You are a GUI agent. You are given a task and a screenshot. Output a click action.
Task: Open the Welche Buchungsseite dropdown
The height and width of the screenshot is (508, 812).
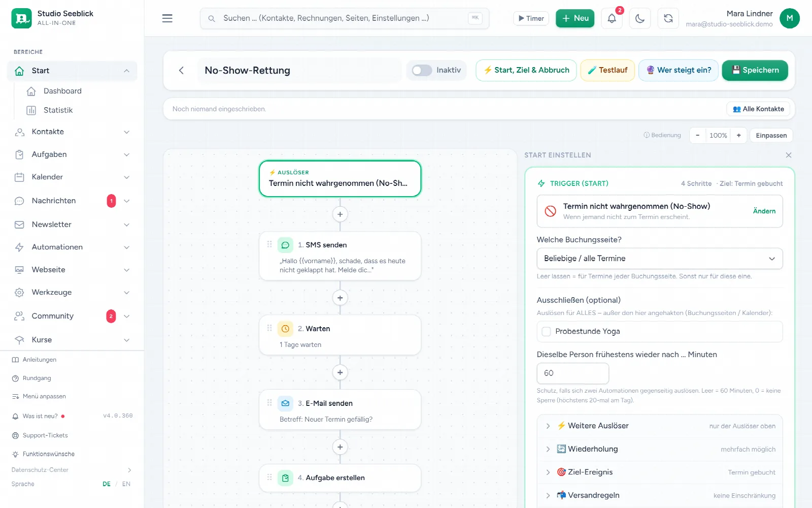[659, 259]
